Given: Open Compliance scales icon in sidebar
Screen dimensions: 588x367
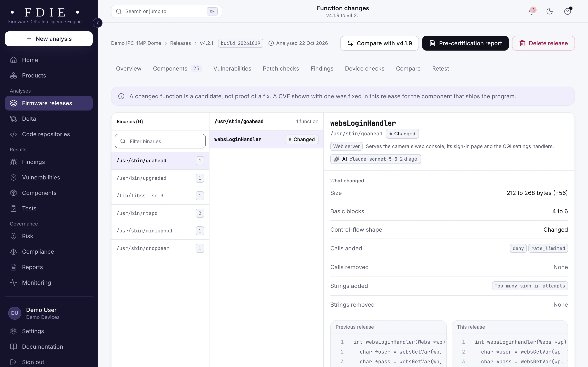Looking at the screenshot, I should click(14, 252).
